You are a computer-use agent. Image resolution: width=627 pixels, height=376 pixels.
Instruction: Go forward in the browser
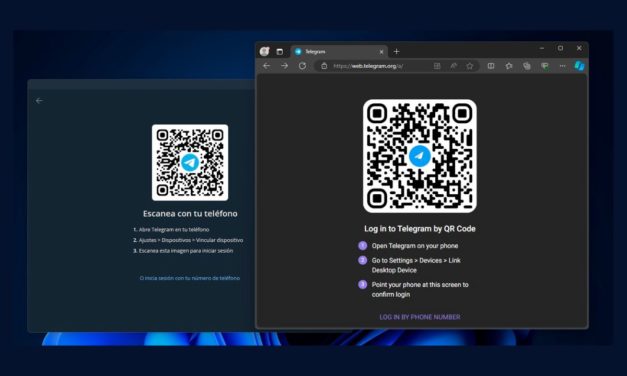click(x=284, y=66)
